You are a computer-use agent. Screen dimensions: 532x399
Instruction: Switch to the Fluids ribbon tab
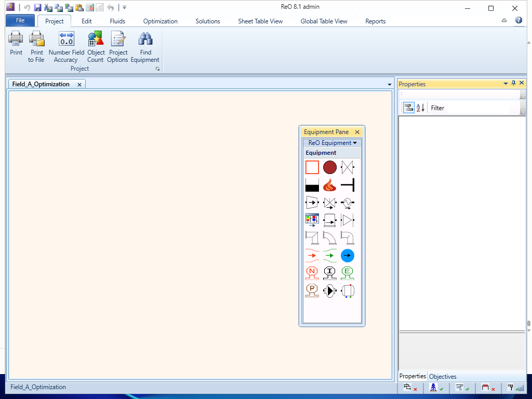tap(117, 21)
